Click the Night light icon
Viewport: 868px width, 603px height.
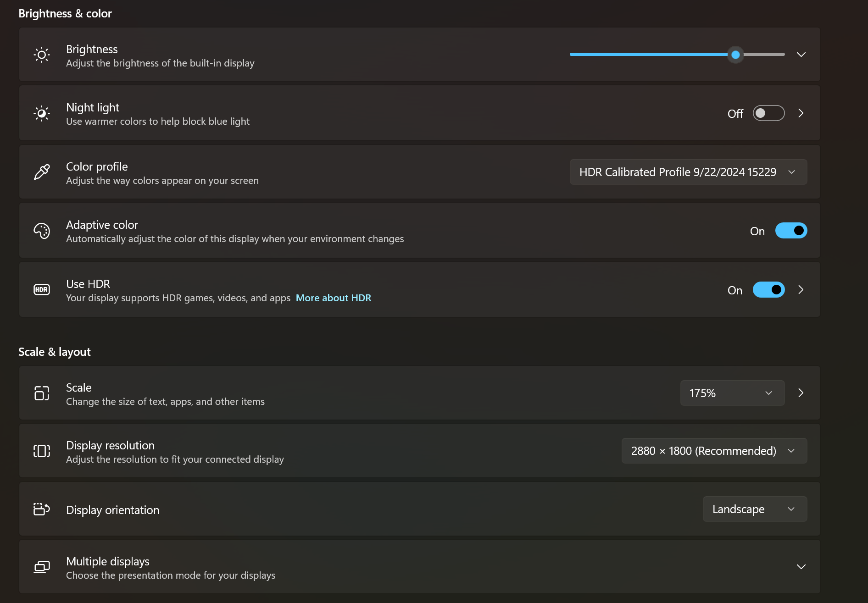pos(42,113)
